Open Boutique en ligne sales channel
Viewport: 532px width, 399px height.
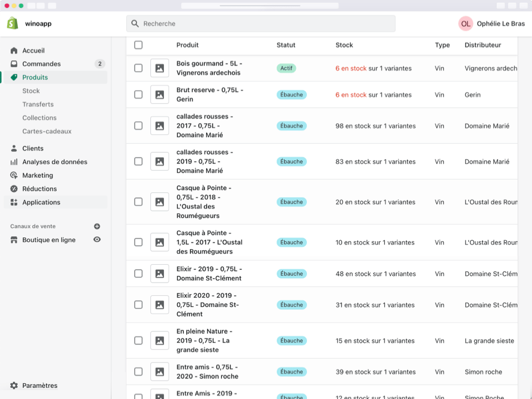[x=49, y=240]
